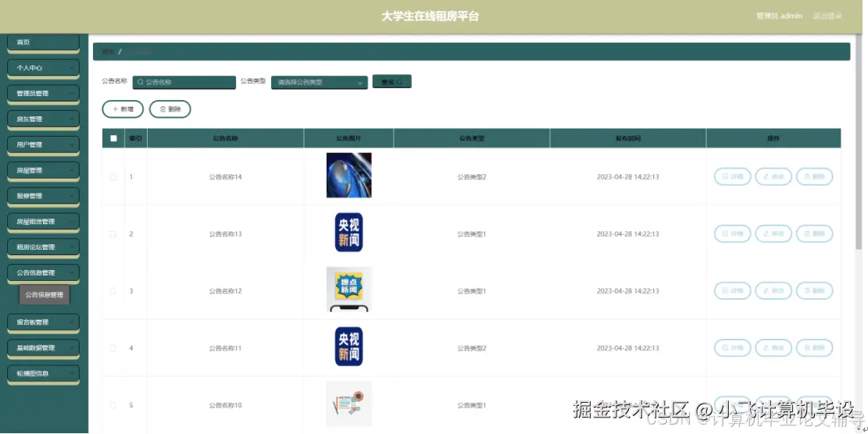
Task: Check the box for row 公告名称13
Action: 113,234
